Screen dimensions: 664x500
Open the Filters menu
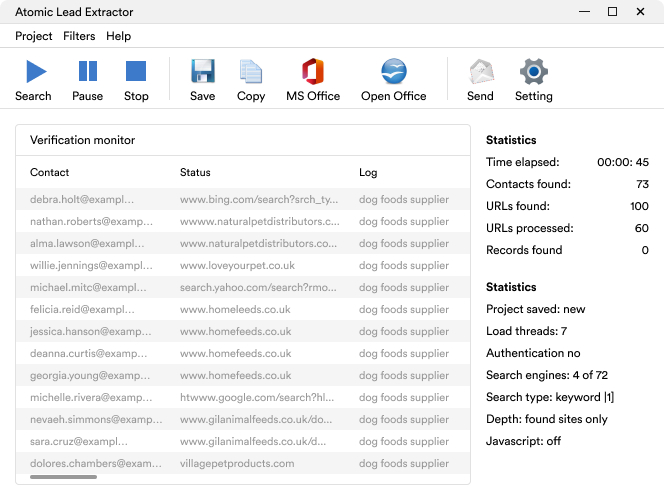tap(79, 36)
